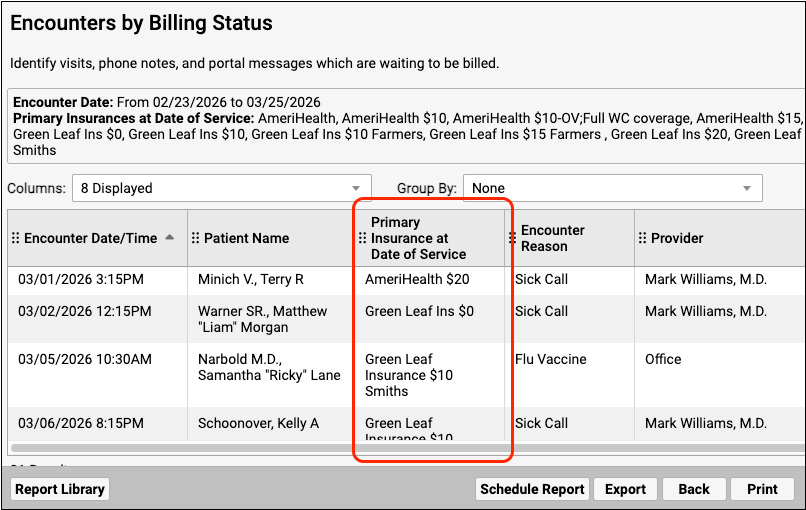This screenshot has height=510, width=806.
Task: Sort by Provider column header
Action: click(x=677, y=238)
